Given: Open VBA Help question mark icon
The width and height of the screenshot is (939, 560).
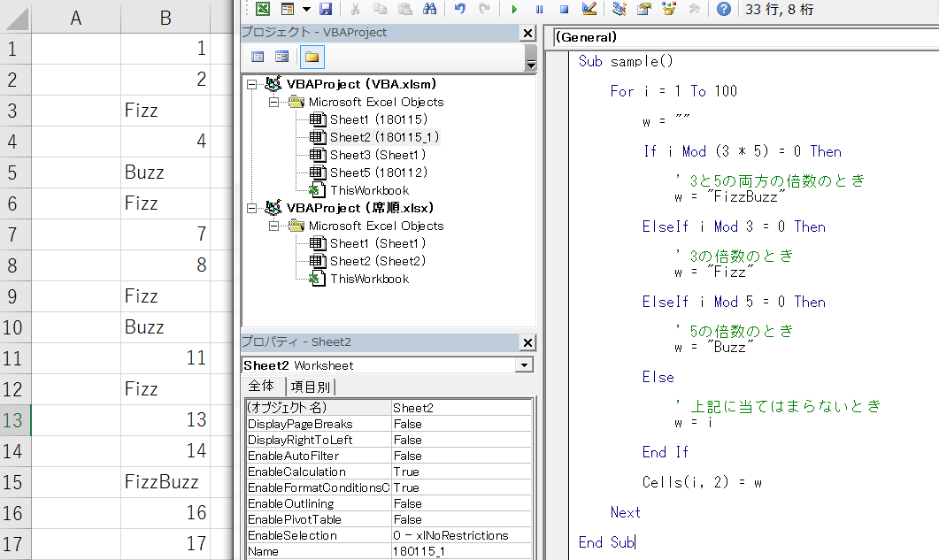Looking at the screenshot, I should coord(724,9).
